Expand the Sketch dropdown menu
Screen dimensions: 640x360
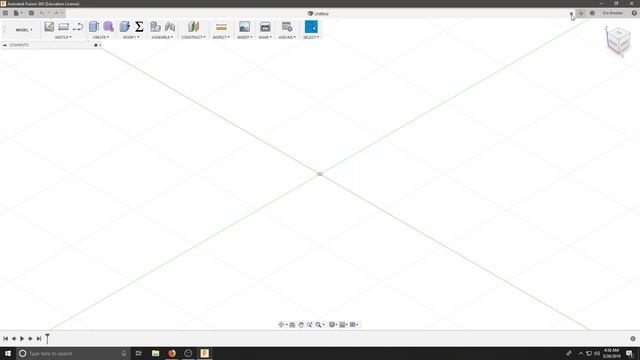pos(63,37)
